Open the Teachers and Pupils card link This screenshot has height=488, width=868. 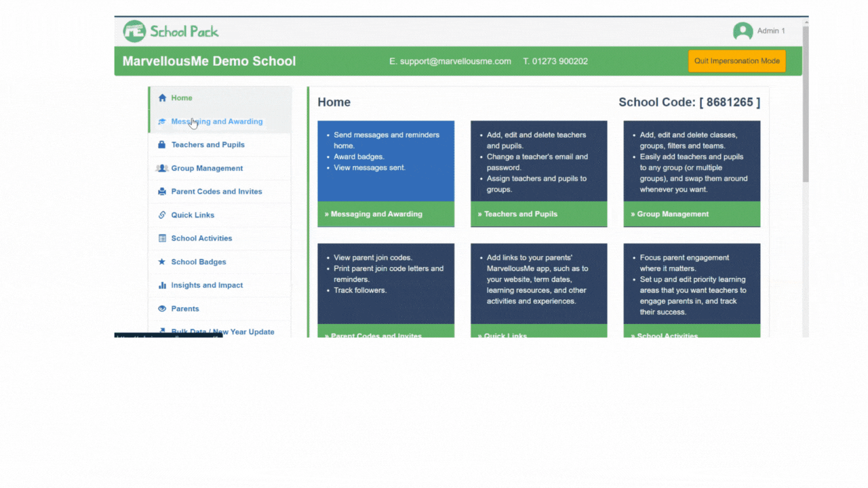538,214
